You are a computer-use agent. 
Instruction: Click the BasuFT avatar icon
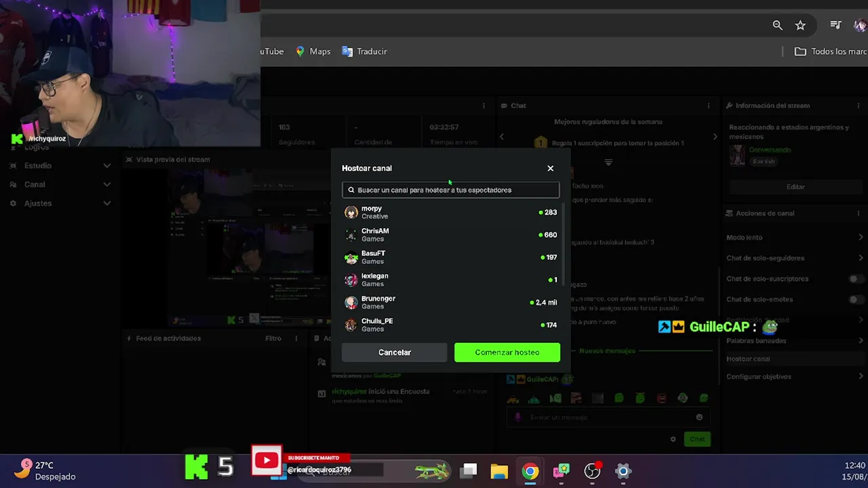(351, 258)
